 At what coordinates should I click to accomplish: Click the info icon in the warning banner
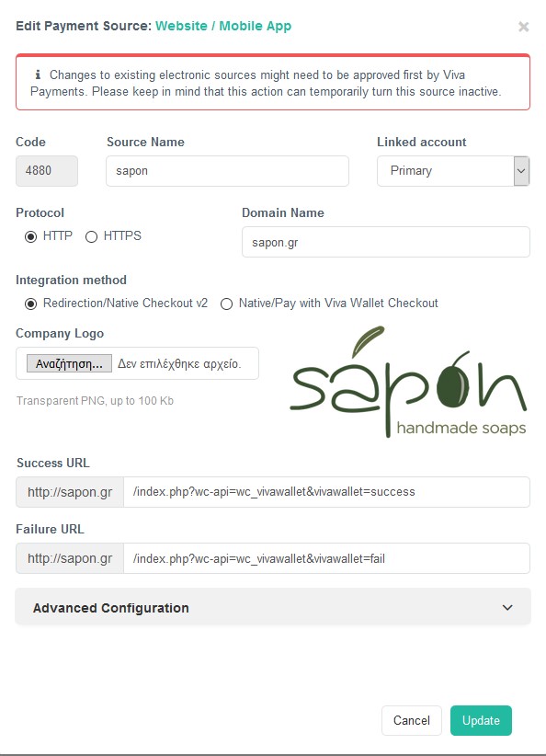tap(36, 74)
